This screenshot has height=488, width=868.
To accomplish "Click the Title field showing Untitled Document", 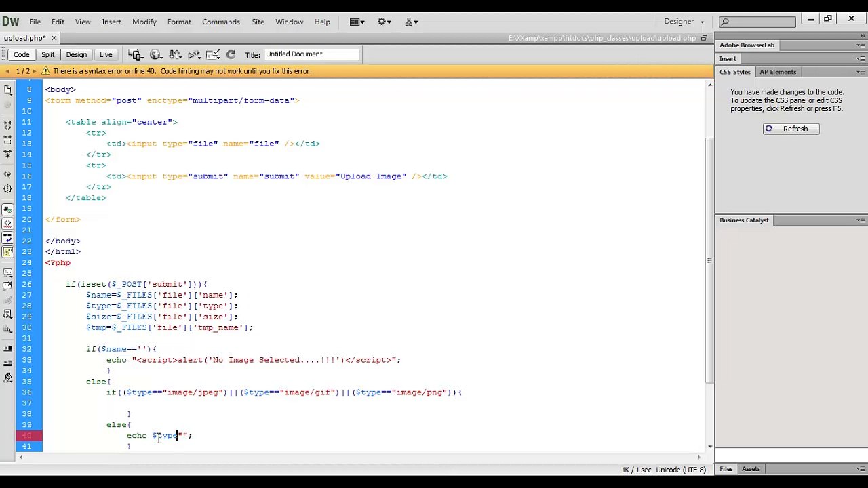I will point(311,54).
